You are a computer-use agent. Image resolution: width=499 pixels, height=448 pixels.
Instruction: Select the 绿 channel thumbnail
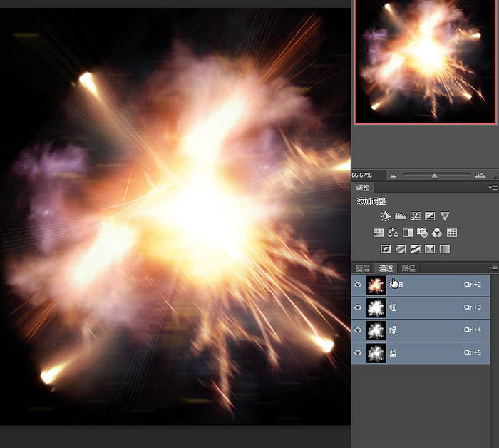[376, 330]
